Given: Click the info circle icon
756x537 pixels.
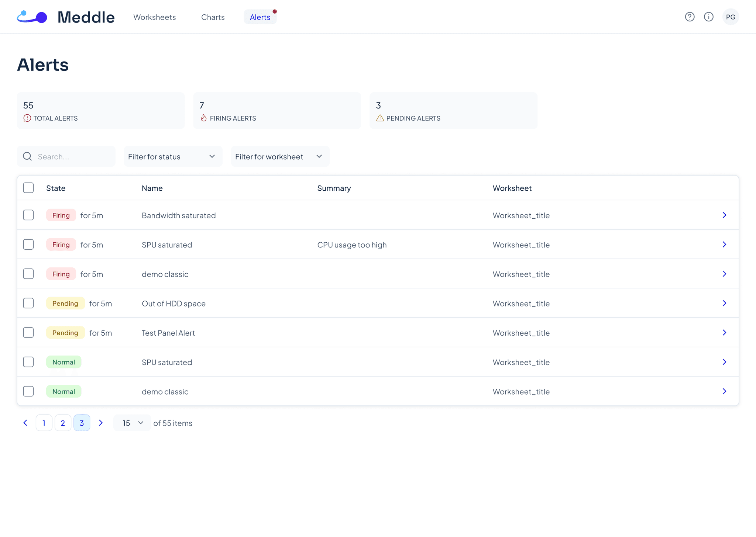Looking at the screenshot, I should [708, 17].
